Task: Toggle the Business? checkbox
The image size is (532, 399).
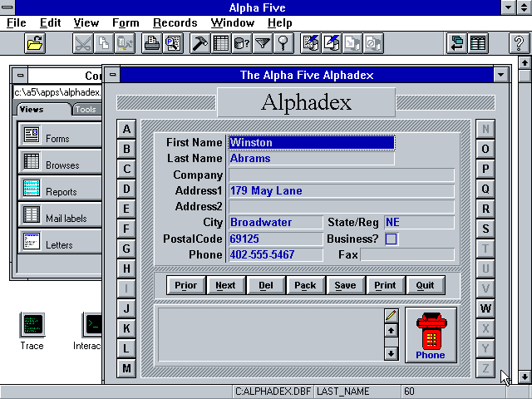Action: [391, 239]
